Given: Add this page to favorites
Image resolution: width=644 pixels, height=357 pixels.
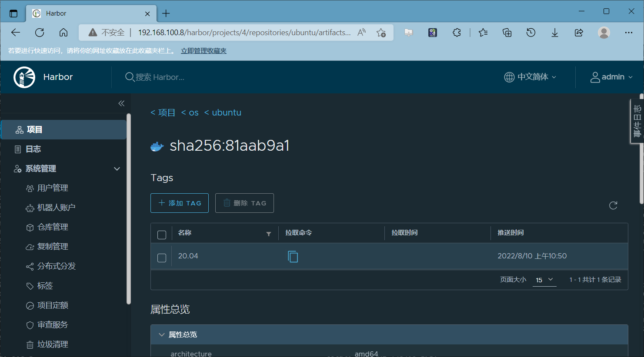Looking at the screenshot, I should (381, 33).
